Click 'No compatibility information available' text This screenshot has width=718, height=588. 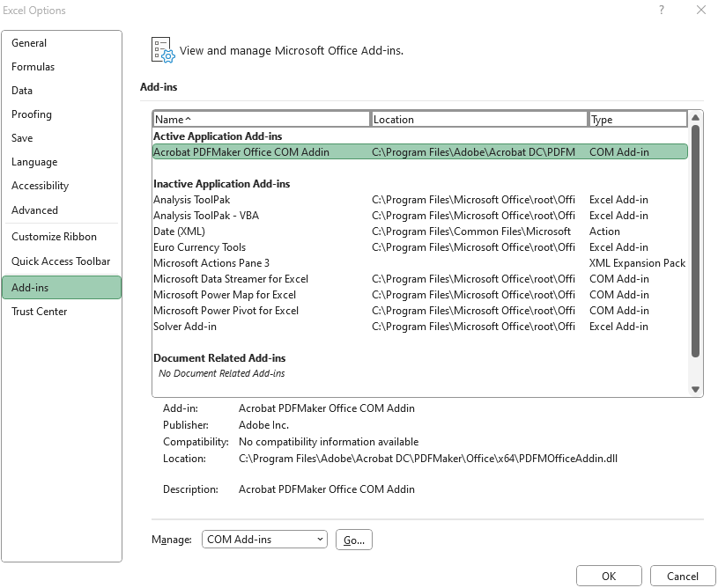tap(329, 442)
